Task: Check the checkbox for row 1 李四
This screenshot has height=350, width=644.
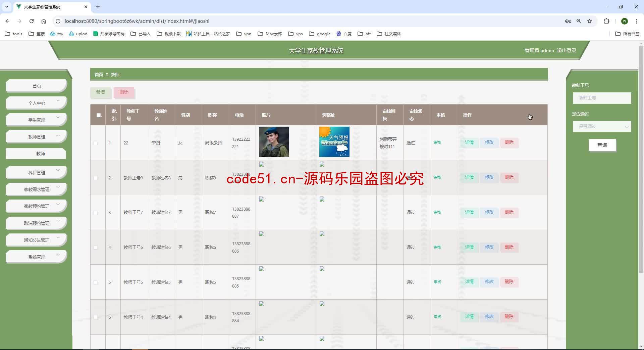Action: [95, 143]
